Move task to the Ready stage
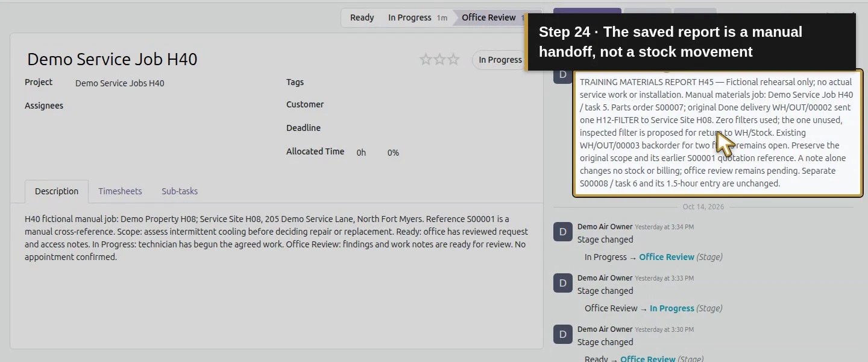This screenshot has width=868, height=362. pos(362,17)
